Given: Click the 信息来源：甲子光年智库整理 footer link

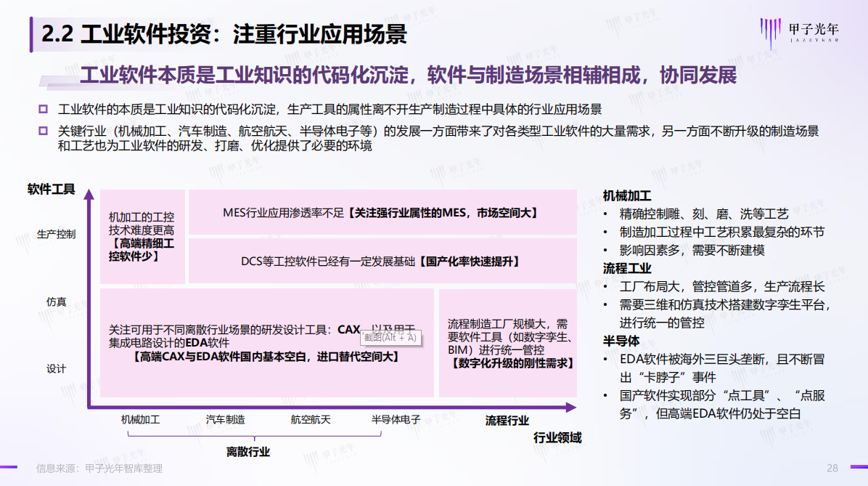Looking at the screenshot, I should pos(100,469).
